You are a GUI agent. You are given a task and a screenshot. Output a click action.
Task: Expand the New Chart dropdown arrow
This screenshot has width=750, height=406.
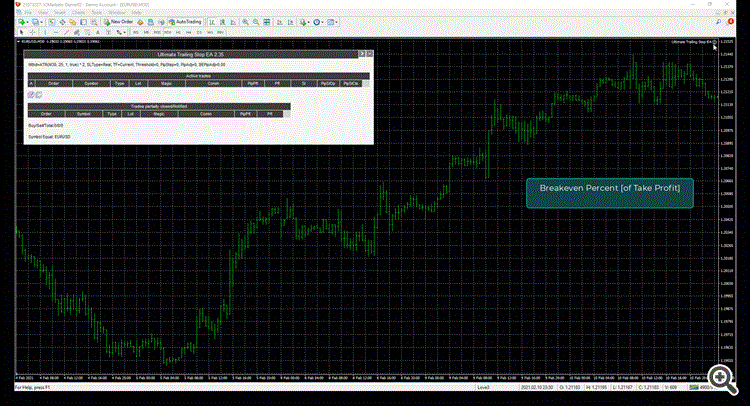coord(27,22)
